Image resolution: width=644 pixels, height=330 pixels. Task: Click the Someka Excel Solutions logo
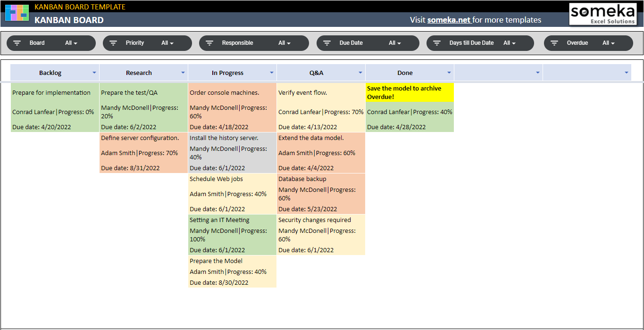click(603, 14)
